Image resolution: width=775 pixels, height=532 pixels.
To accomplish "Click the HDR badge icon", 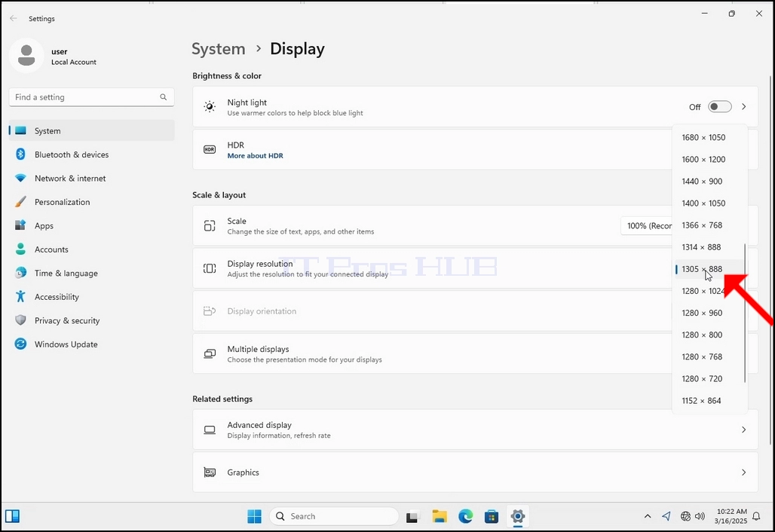I will click(x=210, y=149).
